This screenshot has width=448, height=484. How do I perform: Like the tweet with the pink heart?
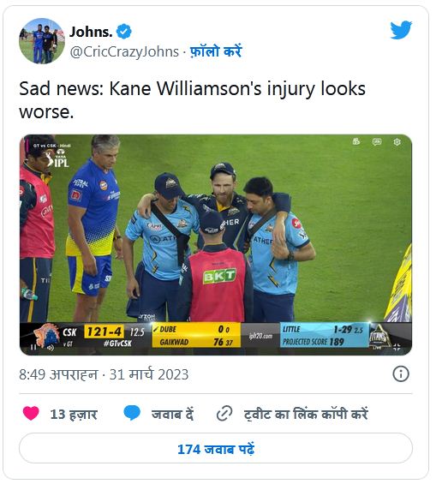[x=31, y=413]
